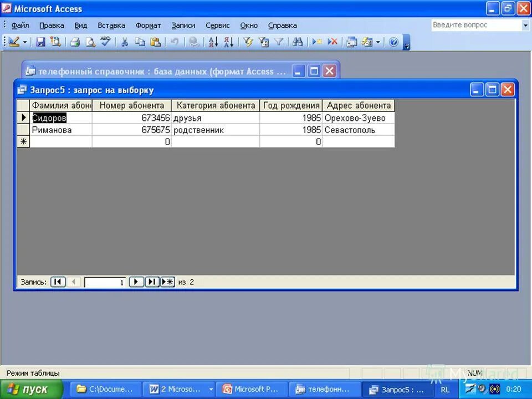The image size is (532, 399).
Task: Go to last record navigation button
Action: pyautogui.click(x=152, y=282)
